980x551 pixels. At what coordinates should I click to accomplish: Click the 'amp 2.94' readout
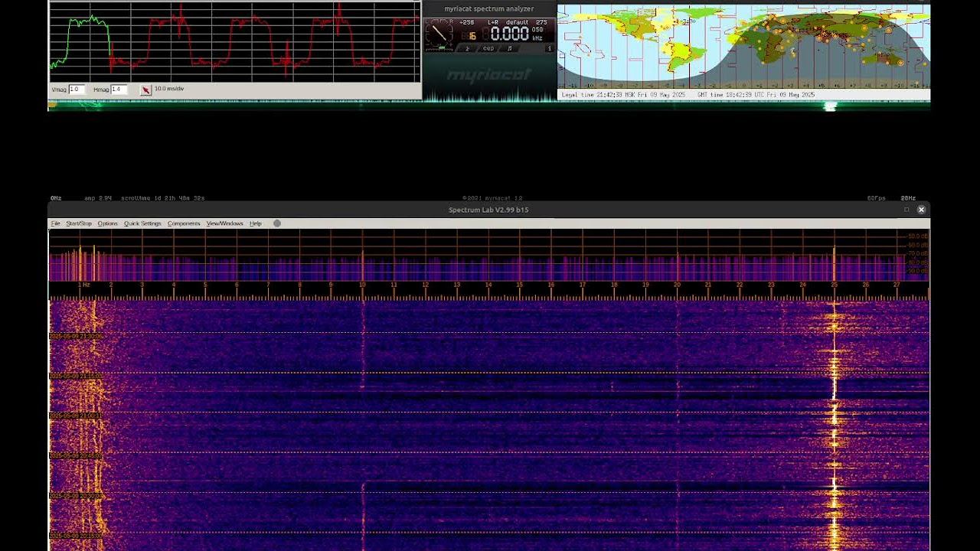pyautogui.click(x=98, y=198)
